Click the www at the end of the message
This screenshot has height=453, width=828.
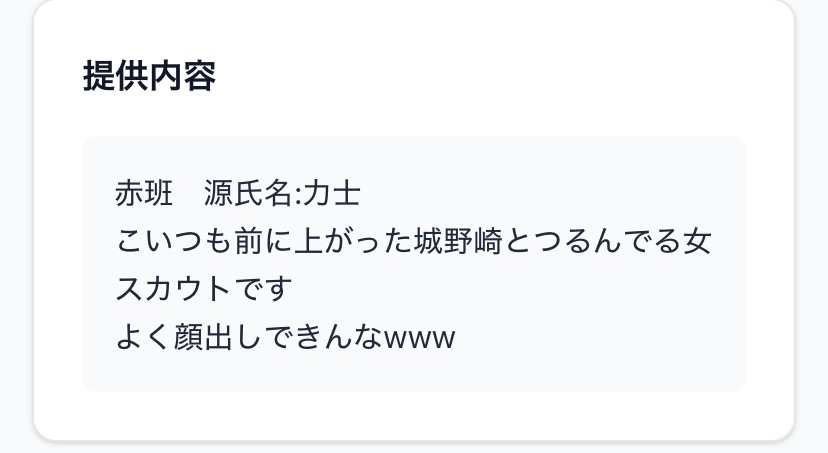click(419, 338)
